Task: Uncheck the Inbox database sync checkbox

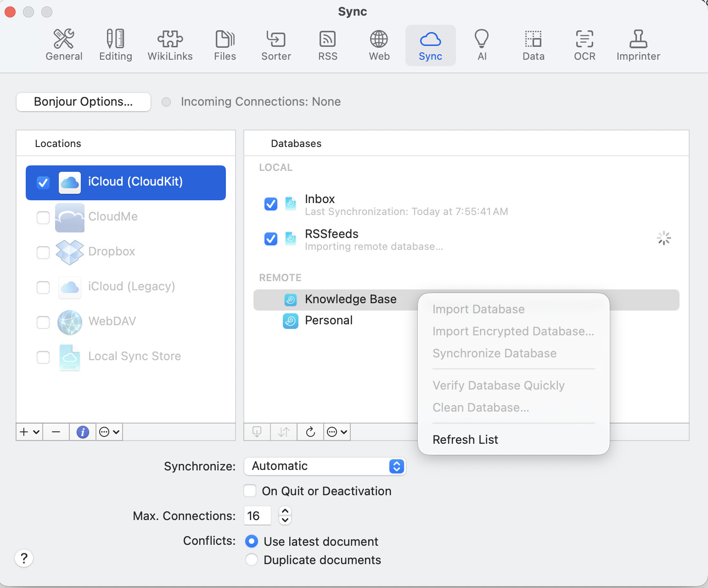Action: pos(271,204)
